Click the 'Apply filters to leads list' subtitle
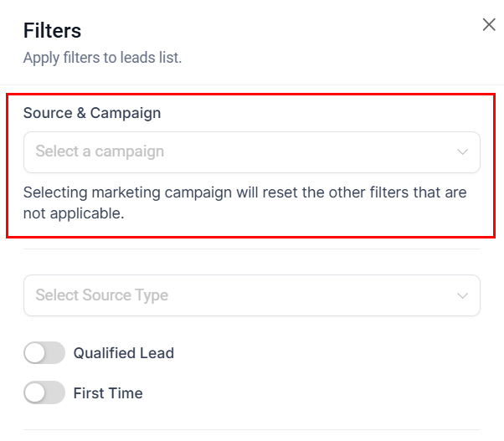504x441 pixels. pos(102,58)
